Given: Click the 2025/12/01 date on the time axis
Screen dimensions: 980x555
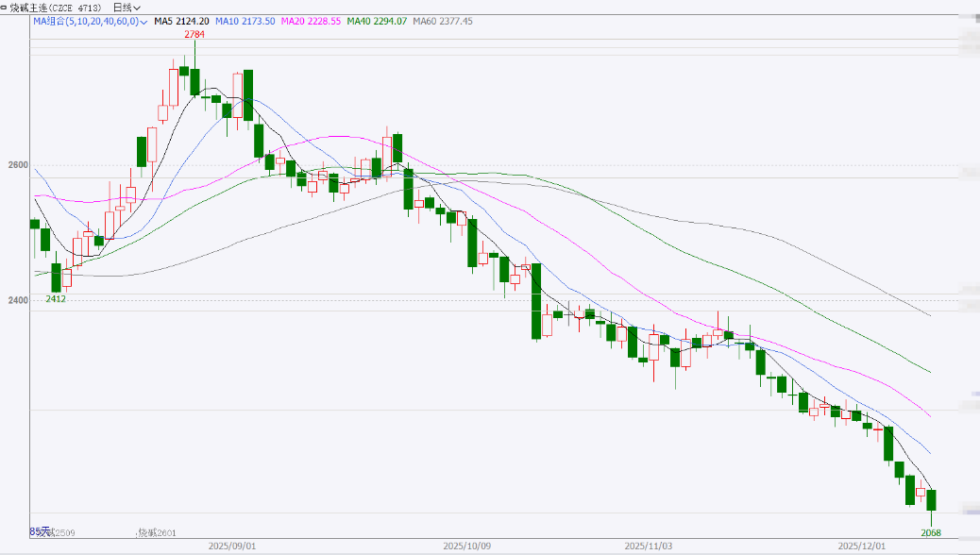Looking at the screenshot, I should pos(863,547).
